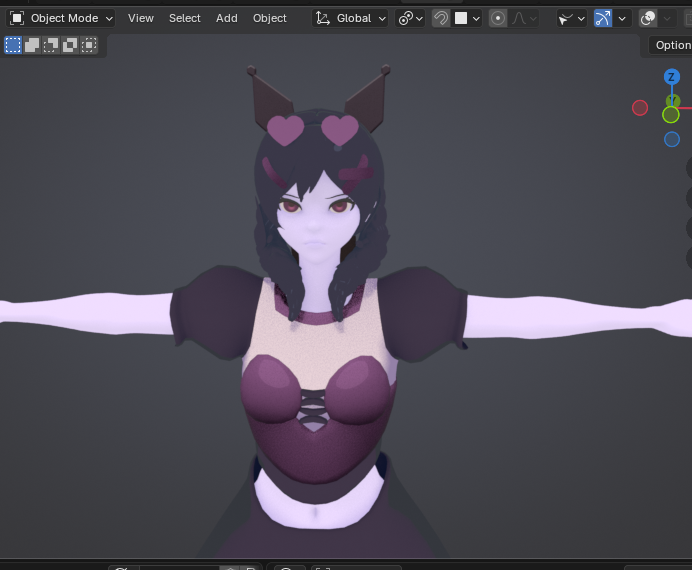Open the transform pivot point dropdown

pyautogui.click(x=410, y=19)
